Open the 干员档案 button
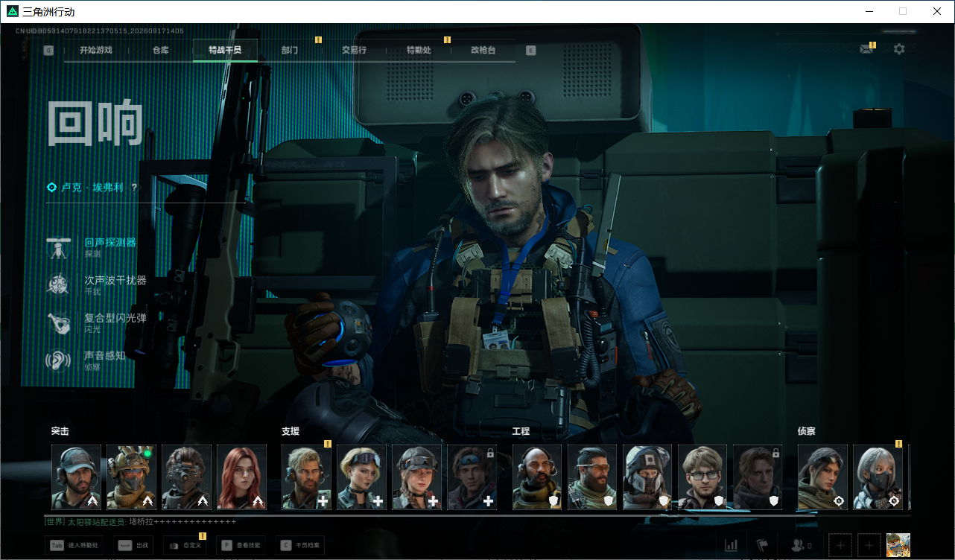The height and width of the screenshot is (560, 955). [299, 546]
